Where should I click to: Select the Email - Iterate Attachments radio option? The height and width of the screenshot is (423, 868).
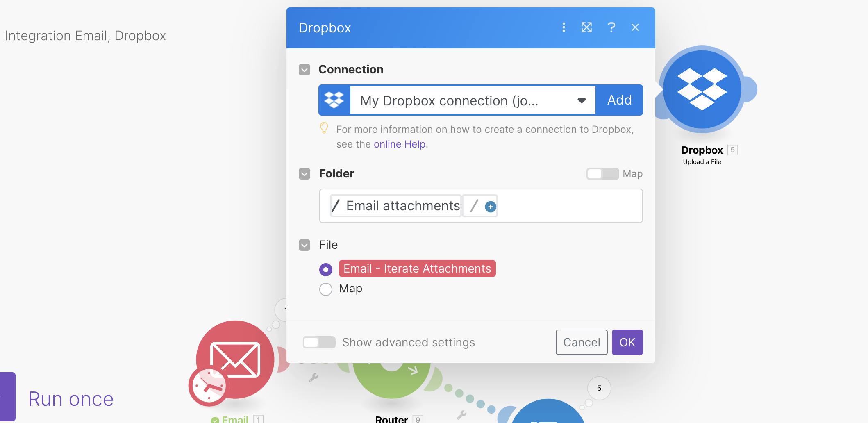pos(326,269)
